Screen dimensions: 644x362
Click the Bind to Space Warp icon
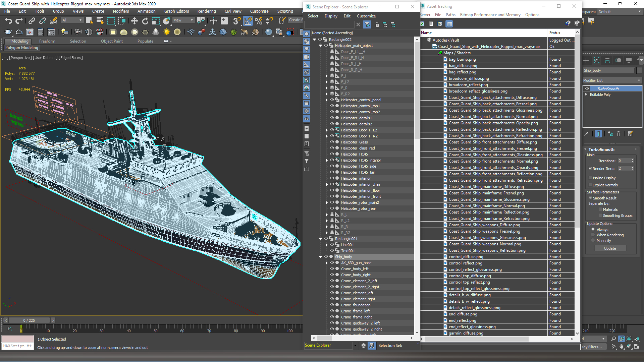click(53, 21)
